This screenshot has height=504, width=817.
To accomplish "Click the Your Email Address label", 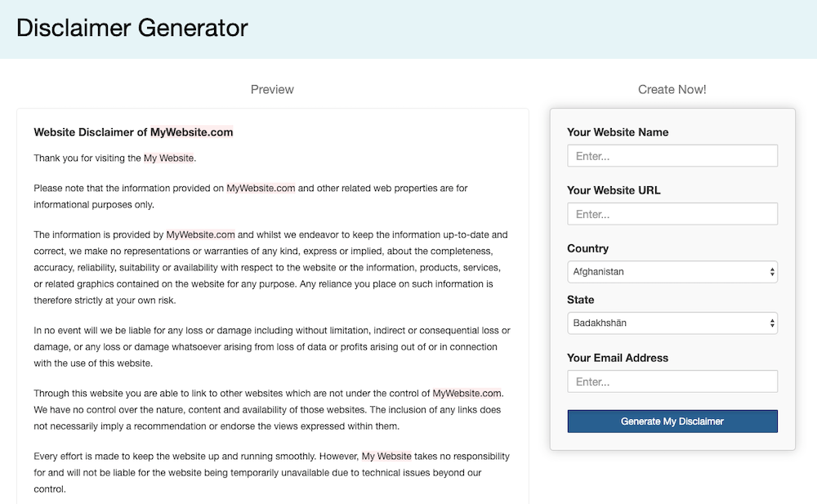I will tap(618, 358).
